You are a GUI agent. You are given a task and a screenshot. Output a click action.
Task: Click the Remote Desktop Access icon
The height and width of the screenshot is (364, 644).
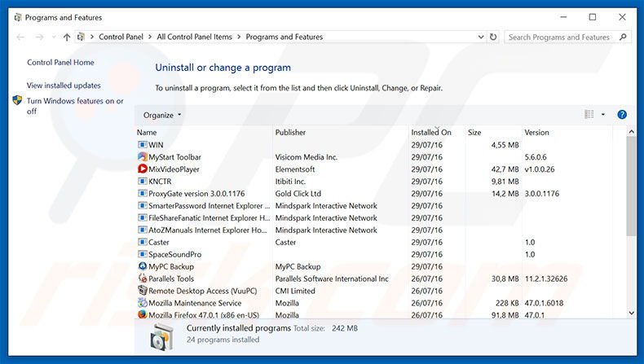(x=142, y=291)
